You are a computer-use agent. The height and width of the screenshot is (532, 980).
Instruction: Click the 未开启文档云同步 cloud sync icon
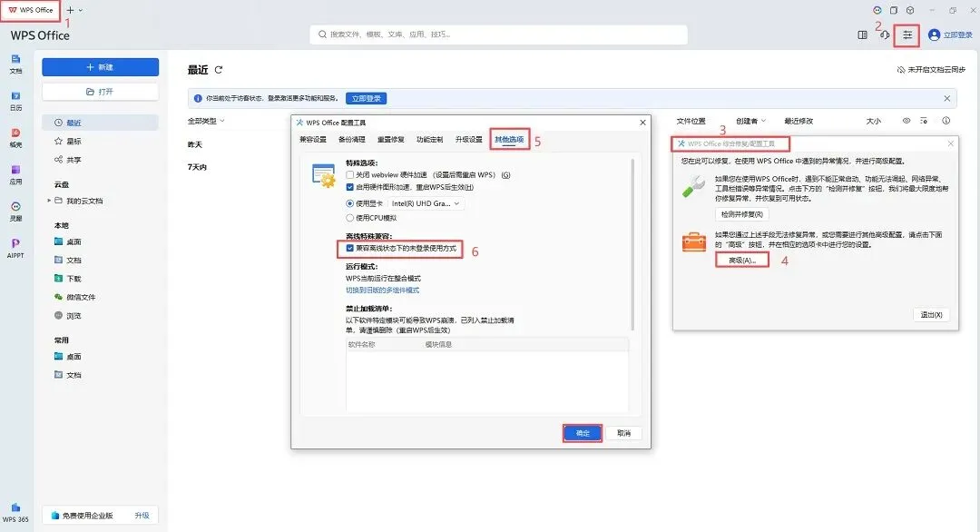click(901, 69)
